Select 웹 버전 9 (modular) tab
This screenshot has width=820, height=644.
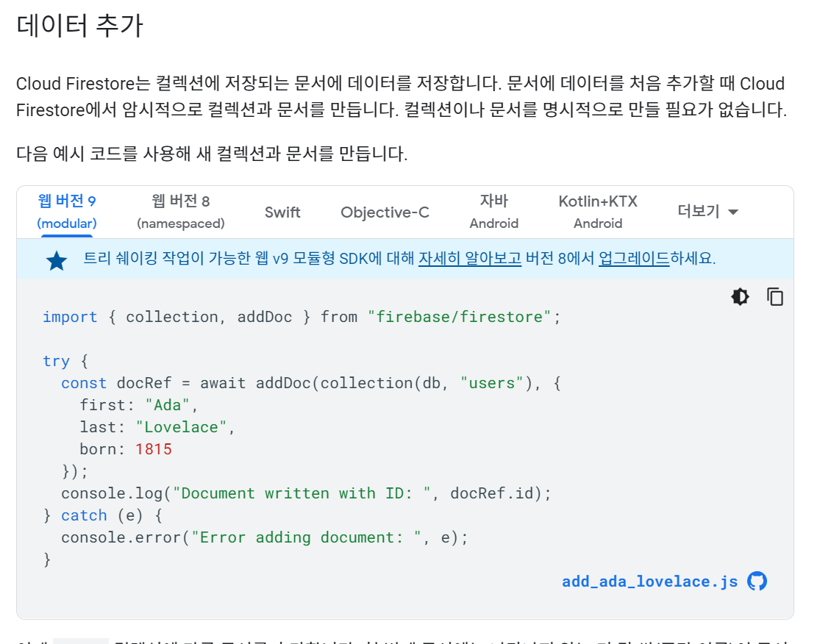[x=67, y=212]
